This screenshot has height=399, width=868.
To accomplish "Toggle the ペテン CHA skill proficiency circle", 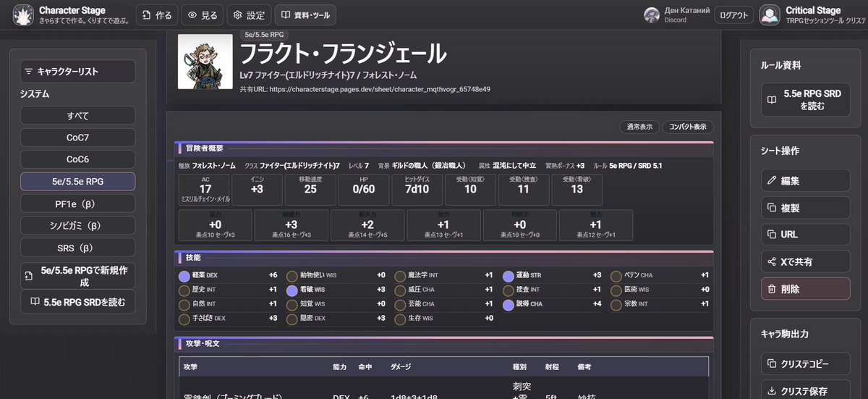I will pos(616,275).
